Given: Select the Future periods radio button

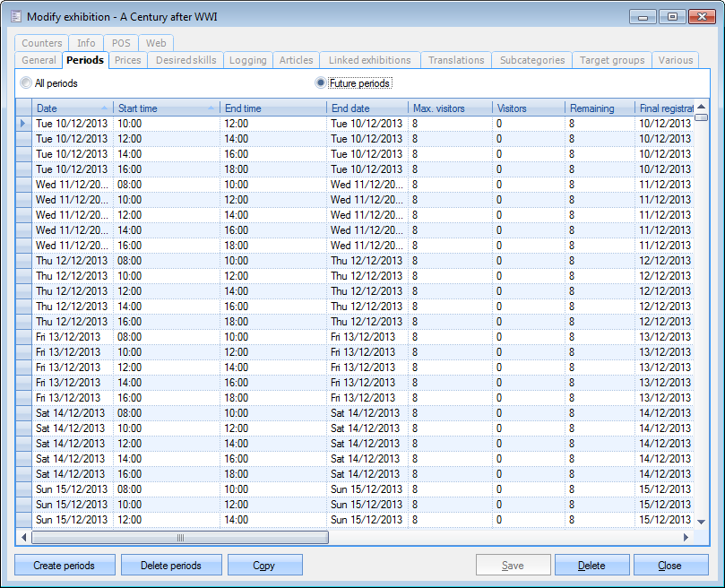Looking at the screenshot, I should [320, 83].
